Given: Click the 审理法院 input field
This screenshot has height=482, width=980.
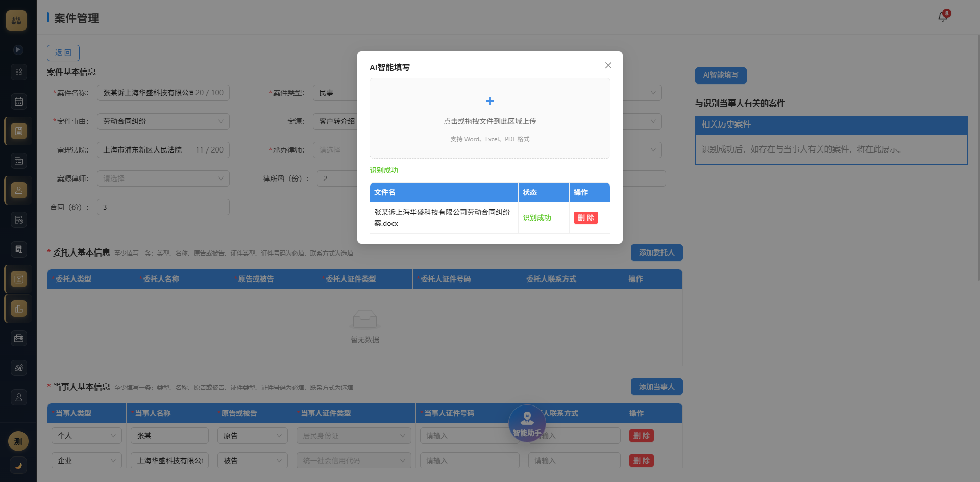Looking at the screenshot, I should [x=163, y=150].
